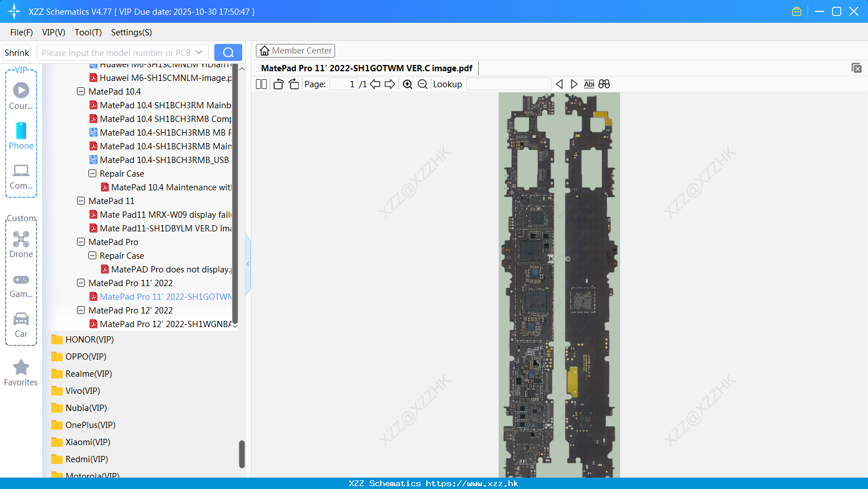
Task: Collapse Repair Case under MatePad 10.4
Action: point(92,173)
